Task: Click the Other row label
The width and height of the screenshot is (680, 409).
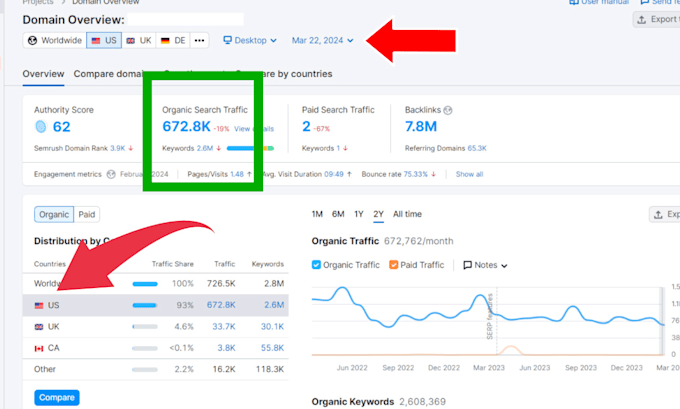Action: coord(45,369)
